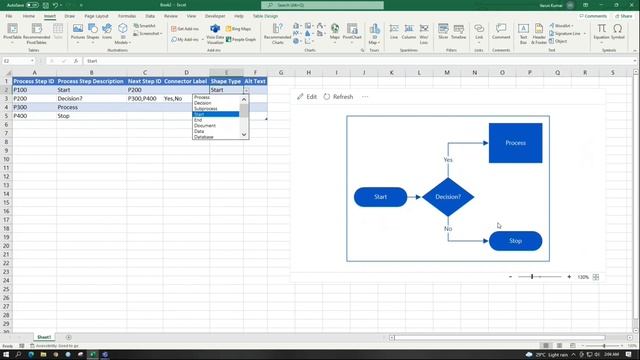
Task: Insert a Win/Loss sparkline
Action: click(424, 33)
